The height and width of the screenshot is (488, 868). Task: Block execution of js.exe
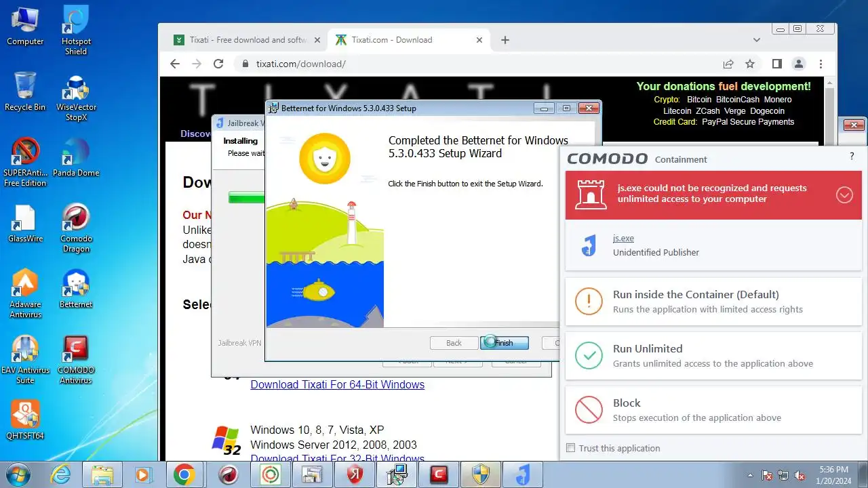click(x=713, y=410)
